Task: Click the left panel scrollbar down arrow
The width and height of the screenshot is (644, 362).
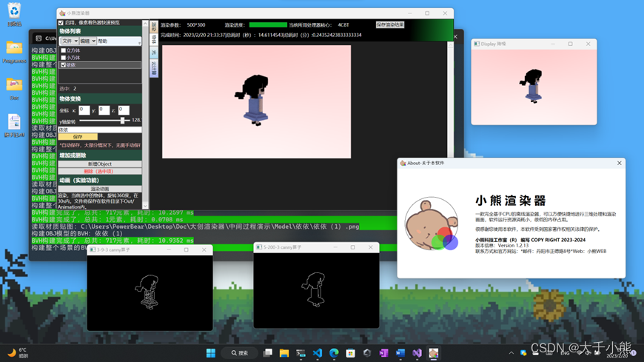Action: click(x=145, y=206)
